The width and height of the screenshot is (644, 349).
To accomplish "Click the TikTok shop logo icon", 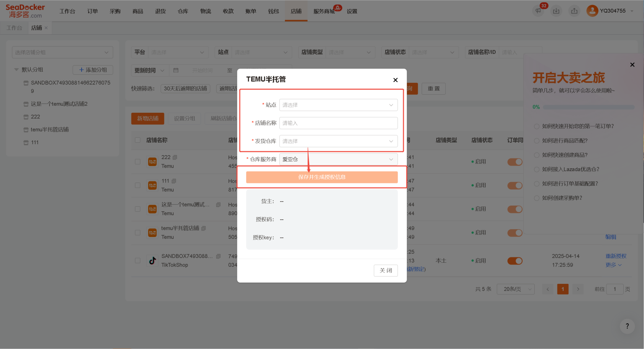I will pos(152,260).
